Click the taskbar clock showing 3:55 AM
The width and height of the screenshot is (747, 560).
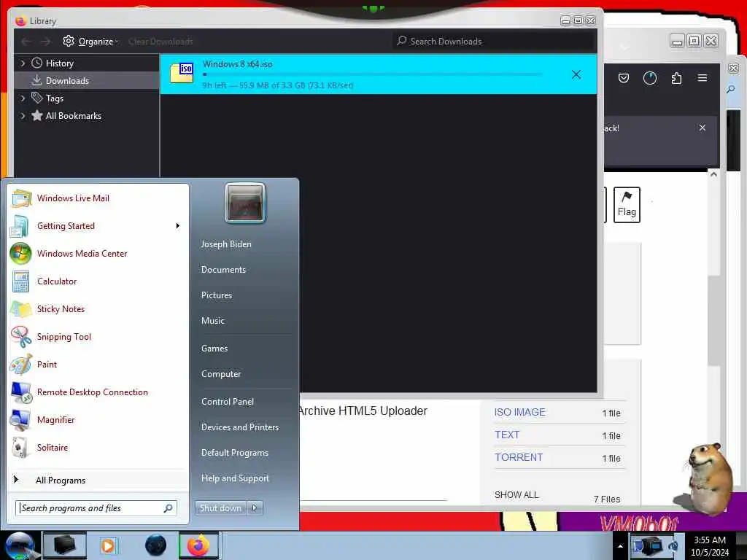coord(710,546)
